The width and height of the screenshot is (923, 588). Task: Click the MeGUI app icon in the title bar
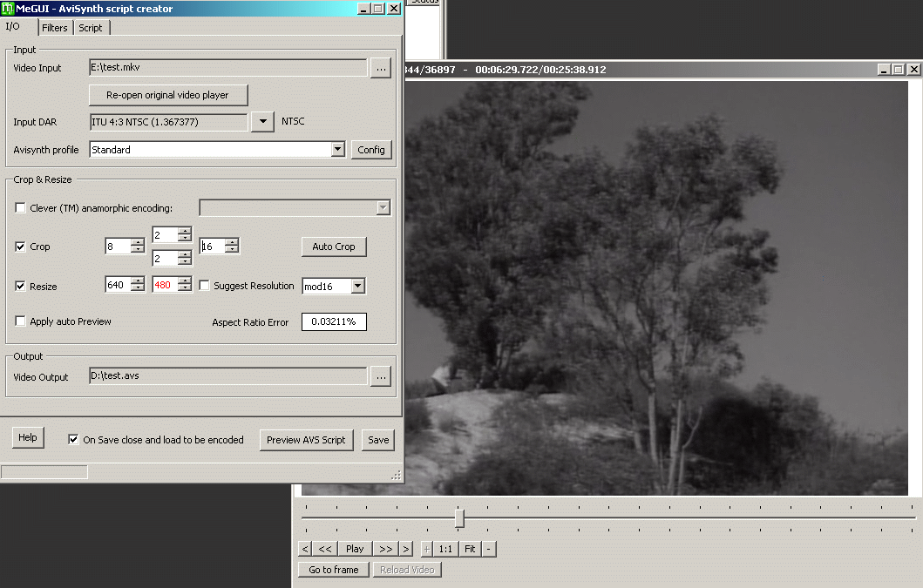(8, 8)
